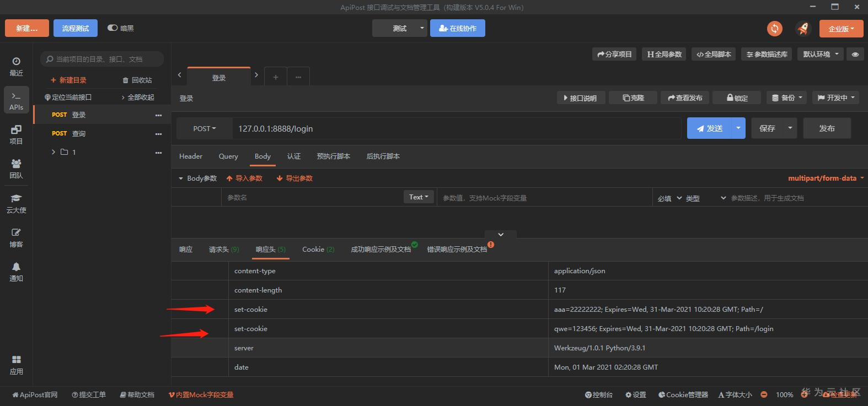This screenshot has width=868, height=406.
Task: Open the 测试 project dropdown
Action: pyautogui.click(x=400, y=28)
